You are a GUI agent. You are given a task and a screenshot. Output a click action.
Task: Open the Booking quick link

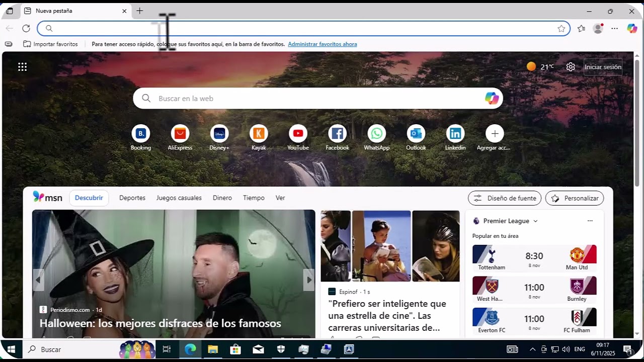(141, 134)
